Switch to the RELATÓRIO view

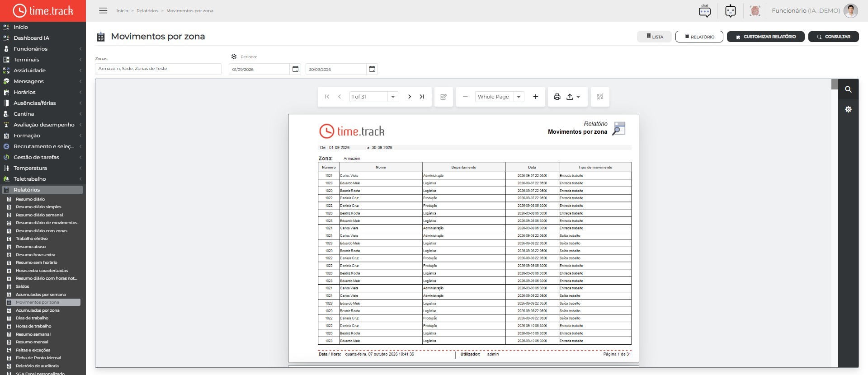[699, 37]
